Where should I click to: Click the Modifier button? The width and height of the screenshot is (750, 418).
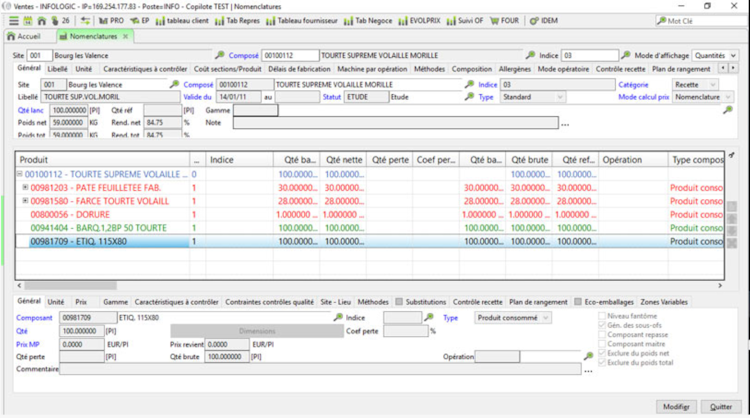[x=676, y=407]
